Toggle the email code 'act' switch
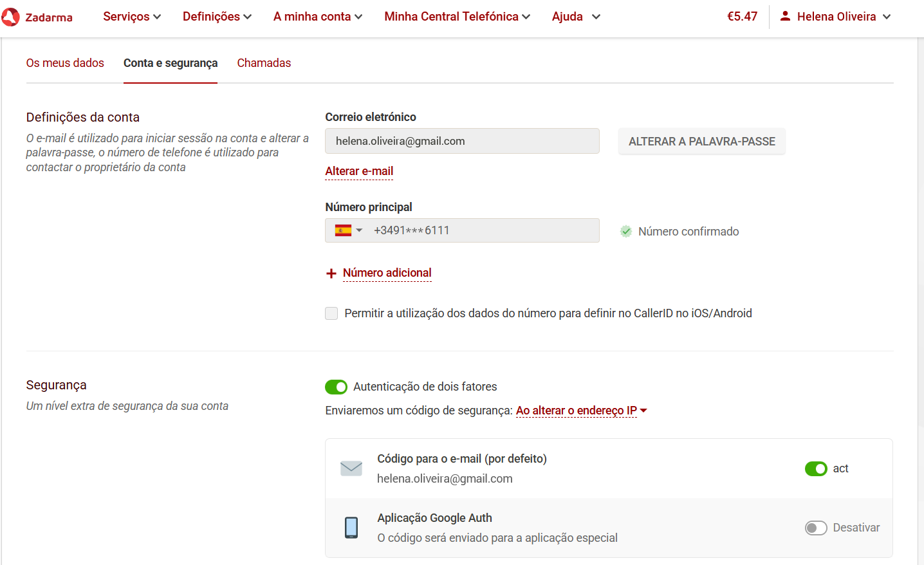The image size is (924, 565). click(816, 468)
